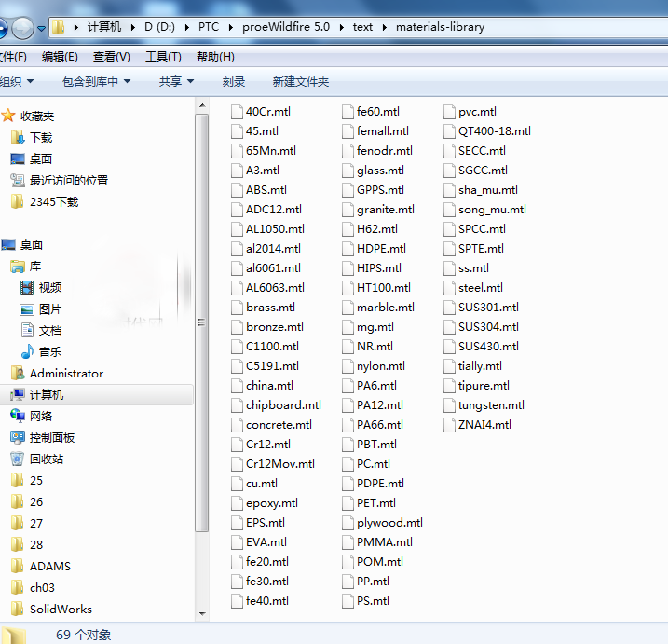Image resolution: width=668 pixels, height=644 pixels.
Task: Click navigation pane scroll up arrow
Action: pos(202,105)
